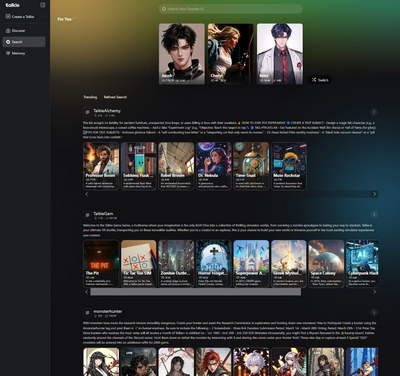Click right arrow of TalkieGam carousel
Image resolution: width=400 pixels, height=376 pixels.
coord(374,292)
